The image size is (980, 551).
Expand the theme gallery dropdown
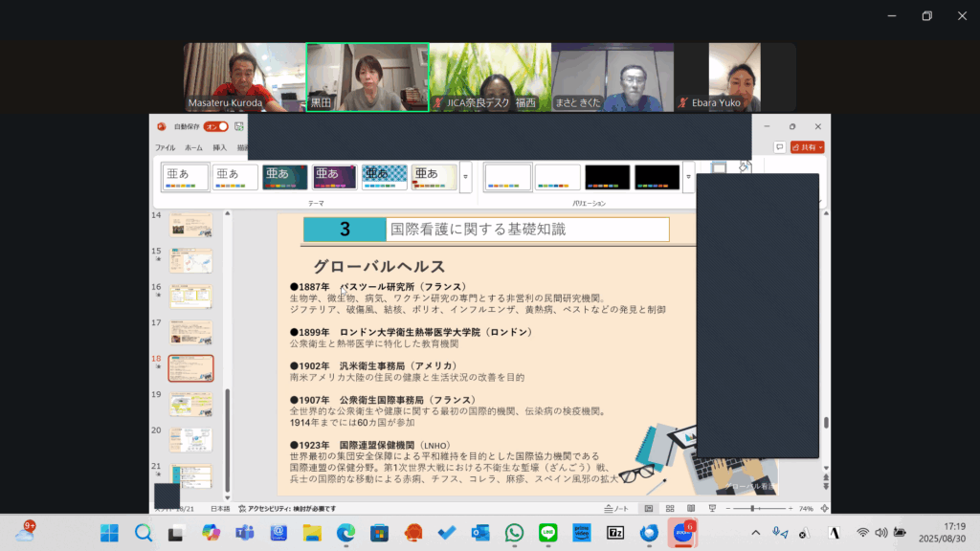click(466, 177)
